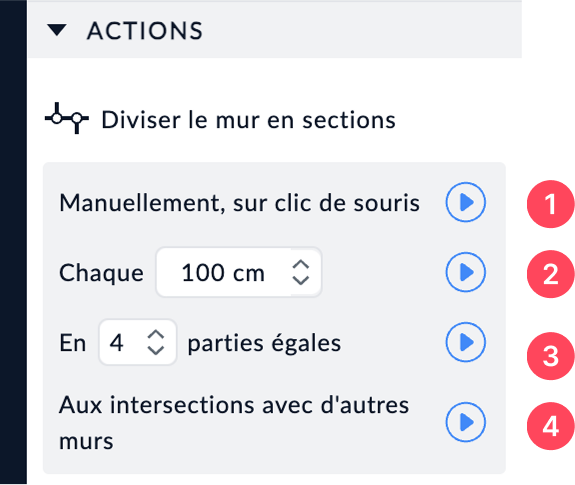Screen dimensions: 575x485
Task: Click the 100 cm distance input field
Action: [239, 272]
